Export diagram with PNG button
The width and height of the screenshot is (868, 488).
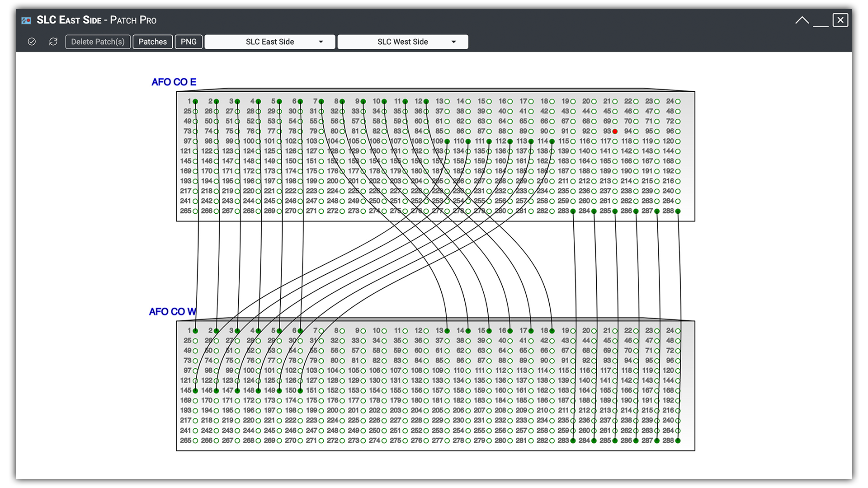pos(189,42)
